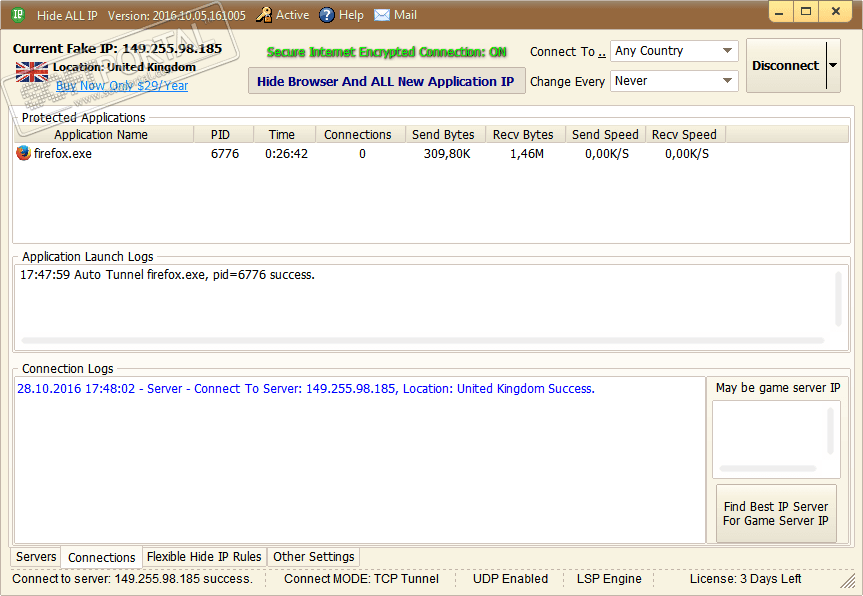Click the game server IP list vertical scrollbar
Image resolution: width=863 pixels, height=596 pixels.
point(830,431)
